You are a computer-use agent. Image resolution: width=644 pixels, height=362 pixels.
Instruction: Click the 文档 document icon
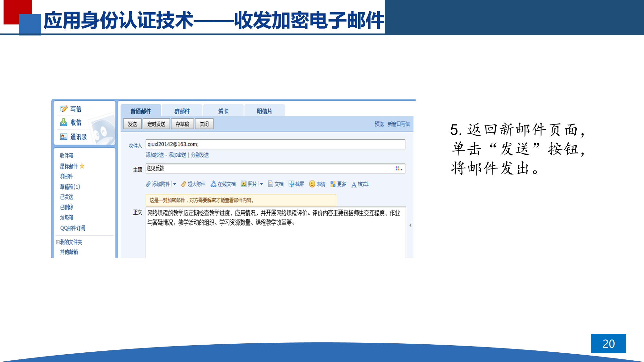(x=271, y=184)
